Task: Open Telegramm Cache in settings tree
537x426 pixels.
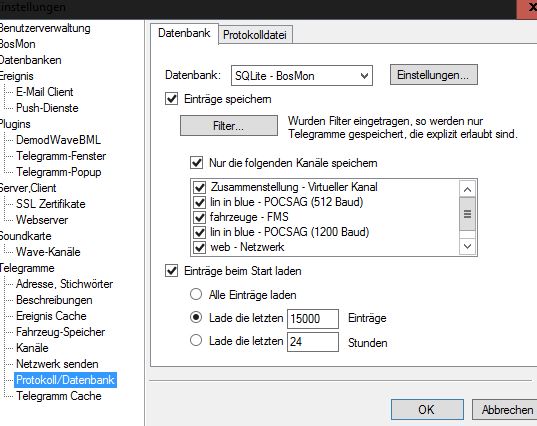Action: click(x=59, y=396)
